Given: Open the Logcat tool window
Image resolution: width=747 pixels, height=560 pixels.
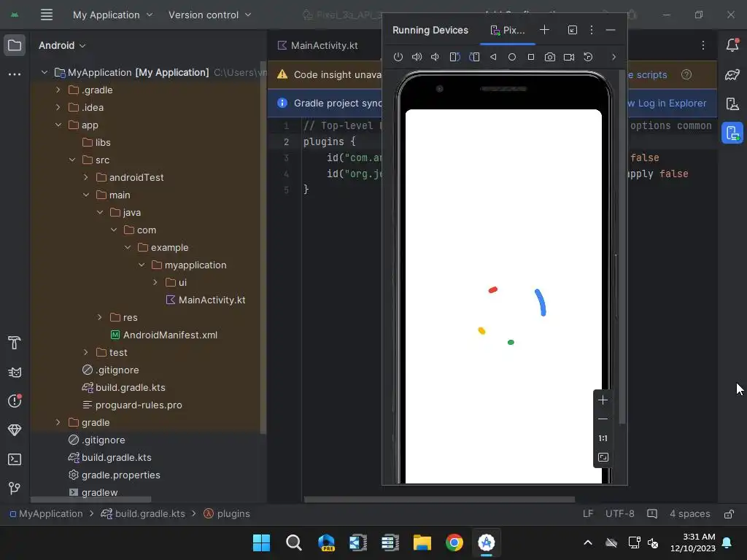Looking at the screenshot, I should click(15, 373).
